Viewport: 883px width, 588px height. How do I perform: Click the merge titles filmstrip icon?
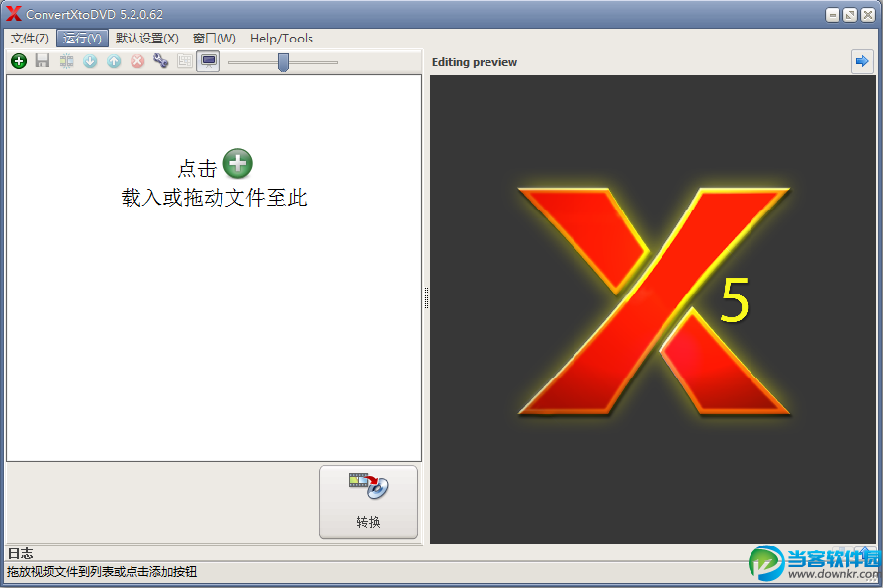pyautogui.click(x=66, y=61)
